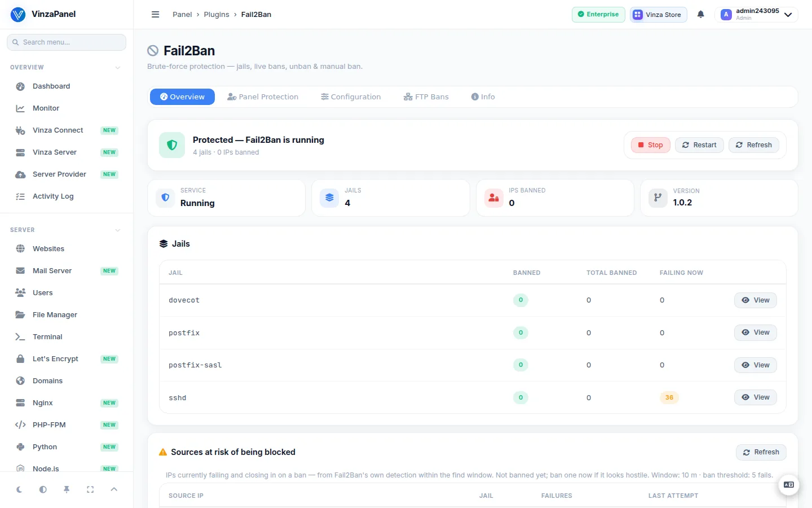This screenshot has width=812, height=508.
Task: View the postfix jail
Action: pos(756,332)
